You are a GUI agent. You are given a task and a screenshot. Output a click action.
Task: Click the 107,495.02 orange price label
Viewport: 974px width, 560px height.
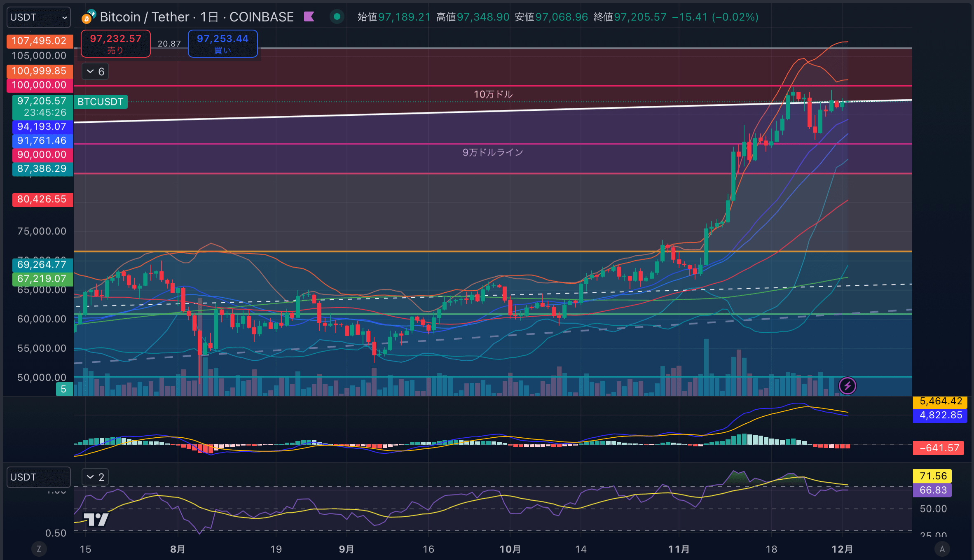pyautogui.click(x=40, y=41)
